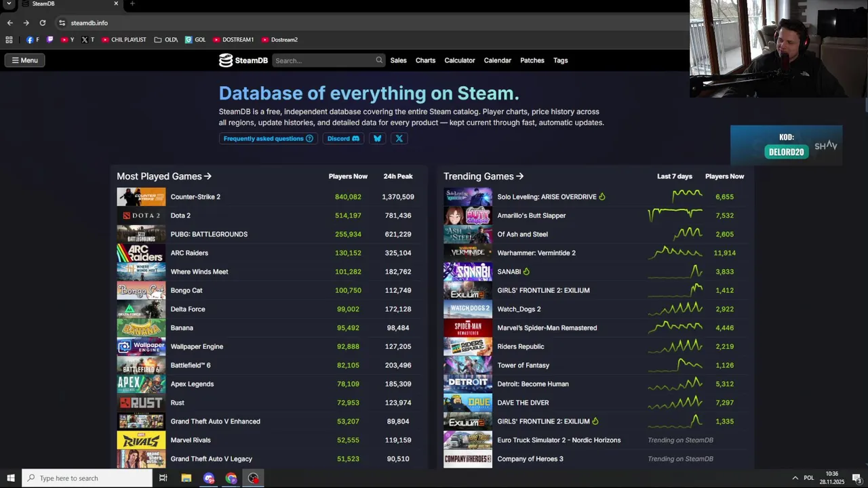Open the X social icon link
This screenshot has height=488, width=868.
[399, 138]
